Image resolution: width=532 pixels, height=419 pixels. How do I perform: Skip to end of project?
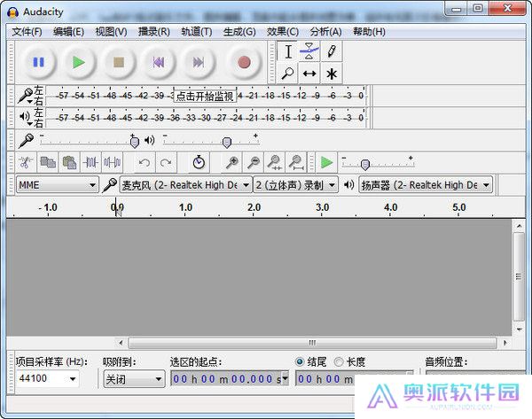198,62
